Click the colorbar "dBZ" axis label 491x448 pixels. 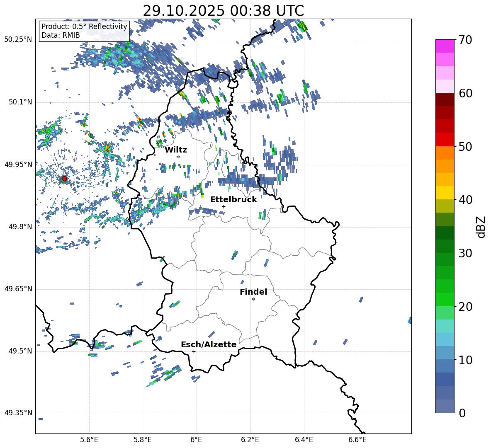click(x=481, y=227)
